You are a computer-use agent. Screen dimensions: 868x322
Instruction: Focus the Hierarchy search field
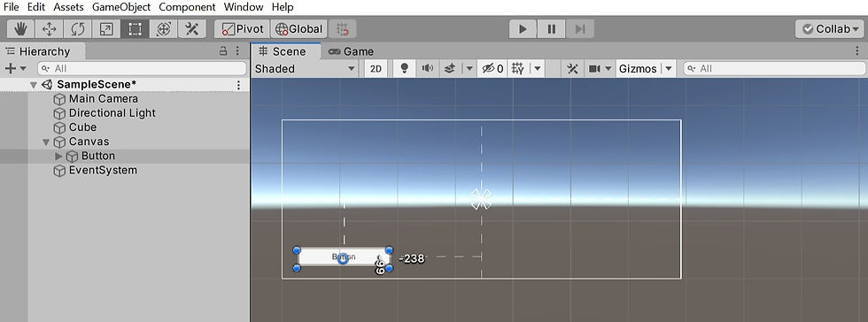(x=142, y=69)
